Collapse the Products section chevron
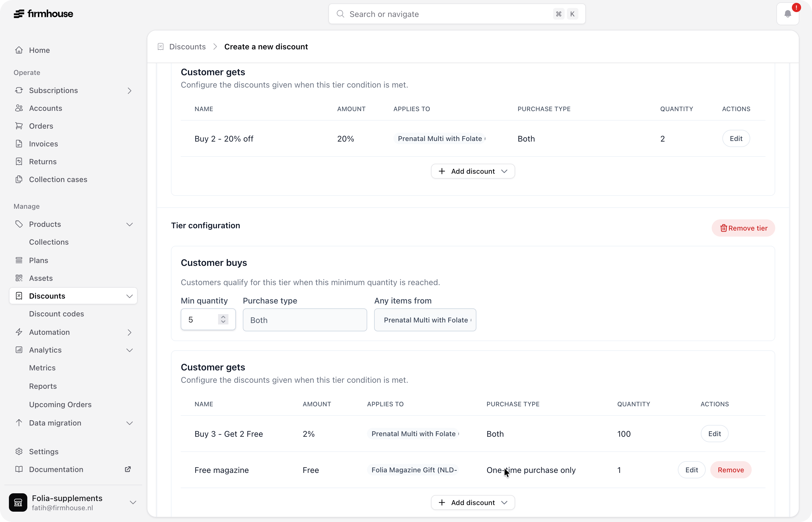The image size is (812, 522). [130, 225]
